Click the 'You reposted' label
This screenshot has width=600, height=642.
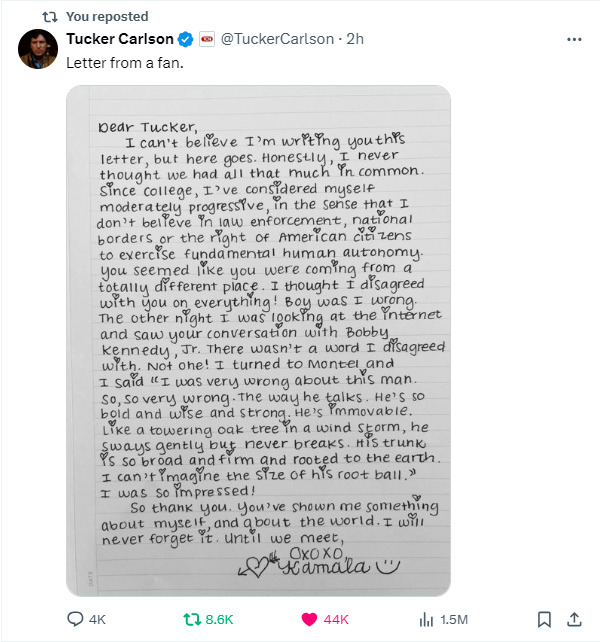coord(106,16)
